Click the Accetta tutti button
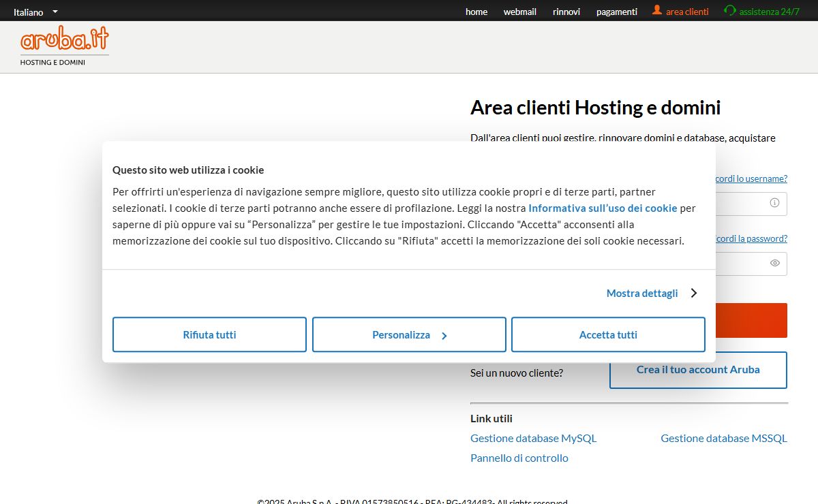818x504 pixels. pos(608,334)
